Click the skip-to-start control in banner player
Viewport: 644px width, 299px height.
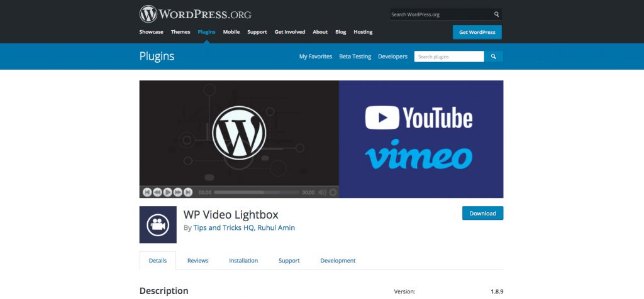pyautogui.click(x=147, y=192)
